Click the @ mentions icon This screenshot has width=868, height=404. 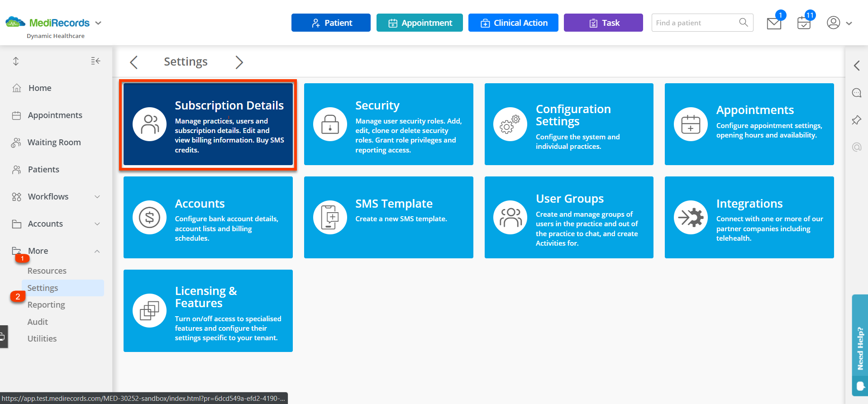point(856,147)
